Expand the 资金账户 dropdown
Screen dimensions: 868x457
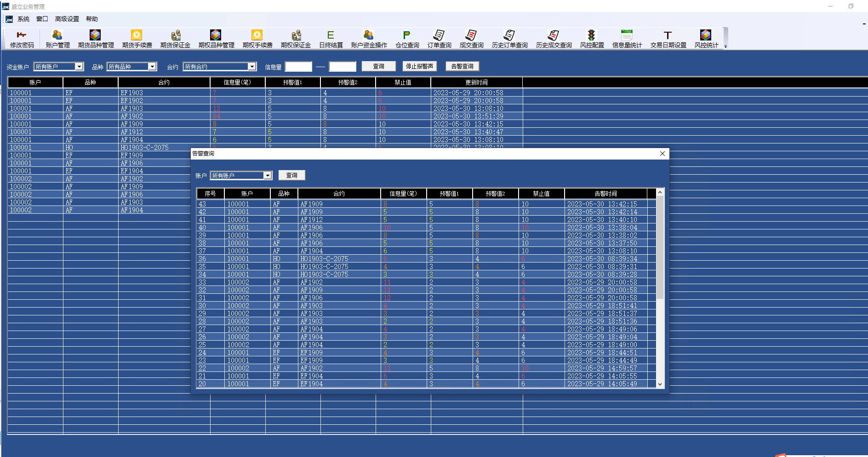(79, 67)
